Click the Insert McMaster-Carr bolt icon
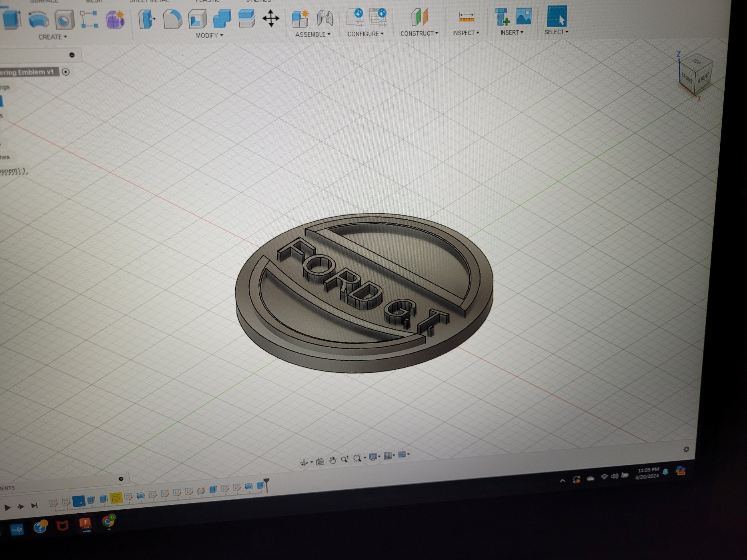The height and width of the screenshot is (560, 747). coord(501,16)
